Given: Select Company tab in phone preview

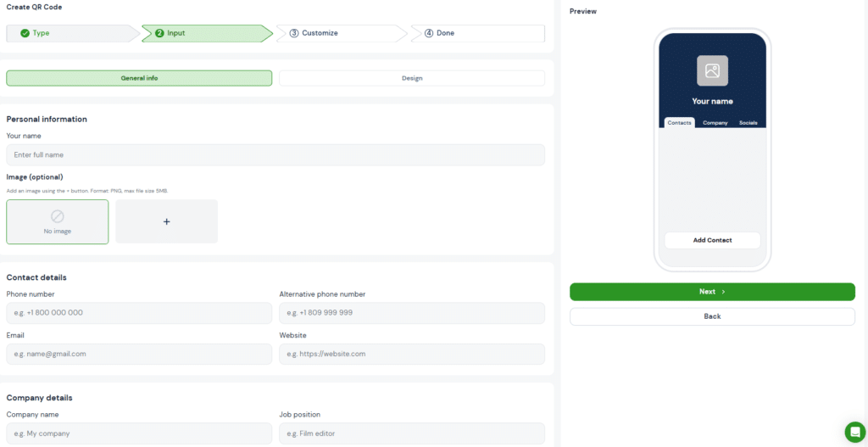Looking at the screenshot, I should point(715,123).
